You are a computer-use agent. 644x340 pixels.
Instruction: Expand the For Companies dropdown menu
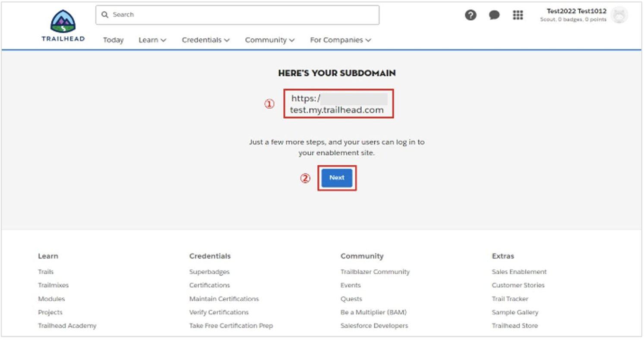point(340,40)
